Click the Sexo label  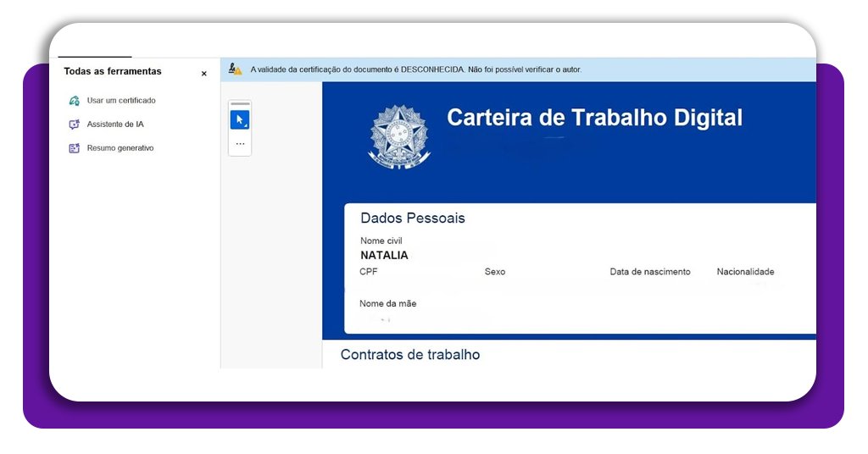(495, 272)
